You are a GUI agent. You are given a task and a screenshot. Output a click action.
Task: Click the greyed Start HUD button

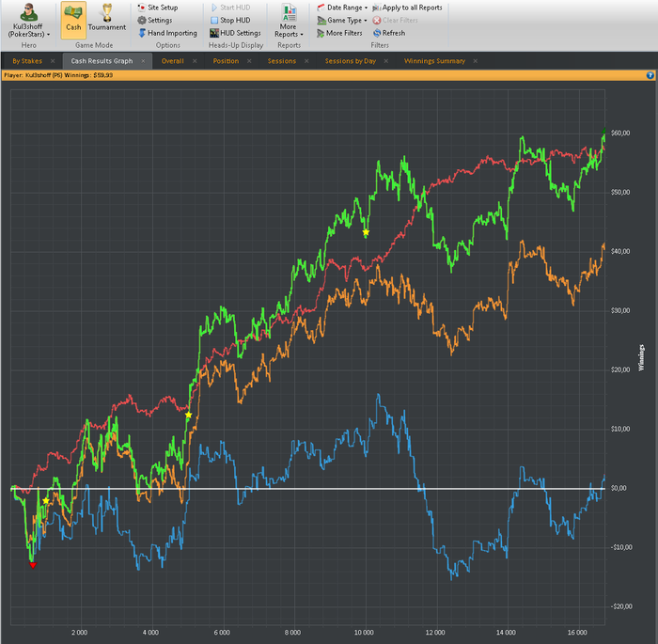230,8
